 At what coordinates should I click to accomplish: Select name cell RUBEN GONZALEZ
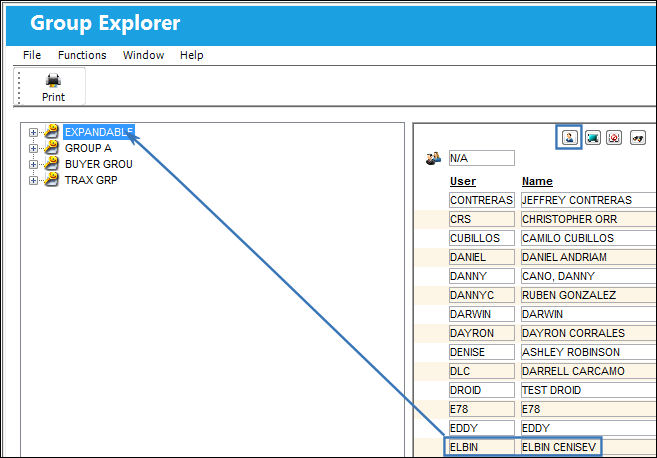point(589,295)
